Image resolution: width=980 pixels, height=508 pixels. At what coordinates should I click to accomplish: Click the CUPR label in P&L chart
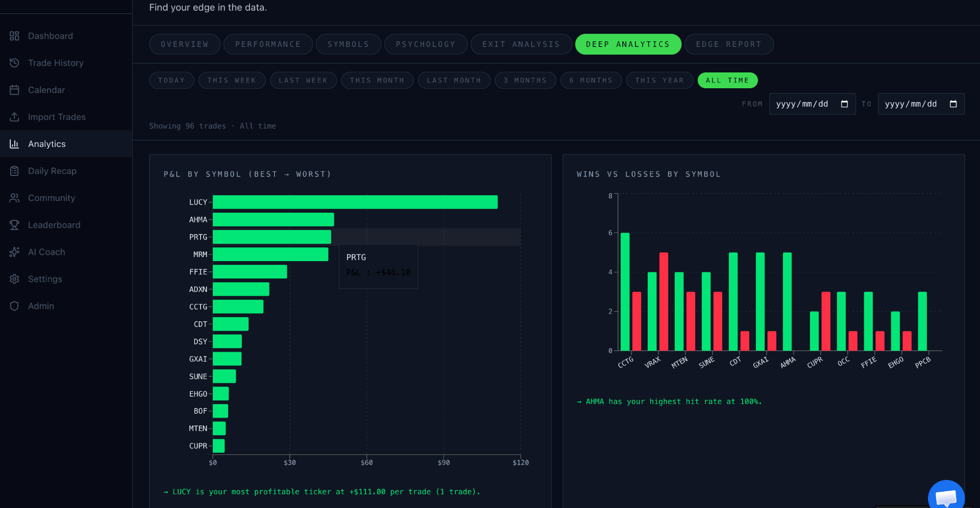[x=198, y=446]
